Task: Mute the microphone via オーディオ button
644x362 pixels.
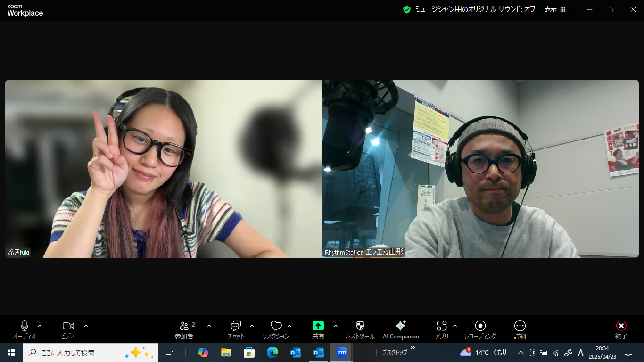Action: coord(25,329)
